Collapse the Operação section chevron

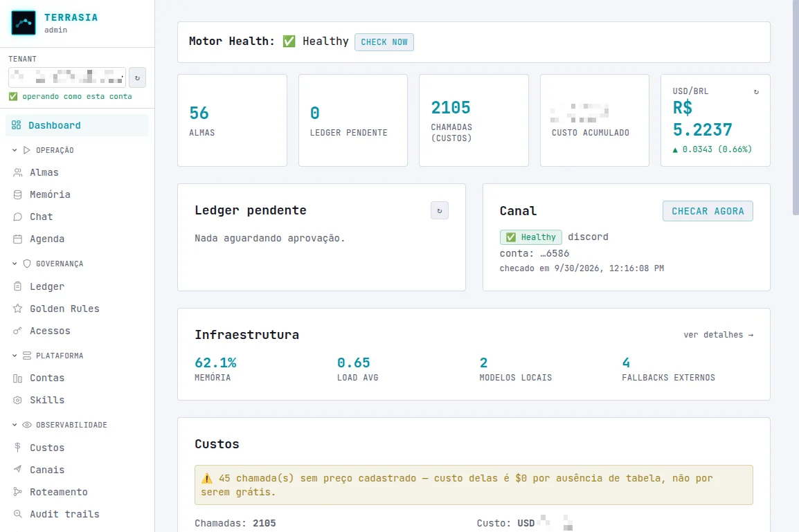(x=15, y=150)
